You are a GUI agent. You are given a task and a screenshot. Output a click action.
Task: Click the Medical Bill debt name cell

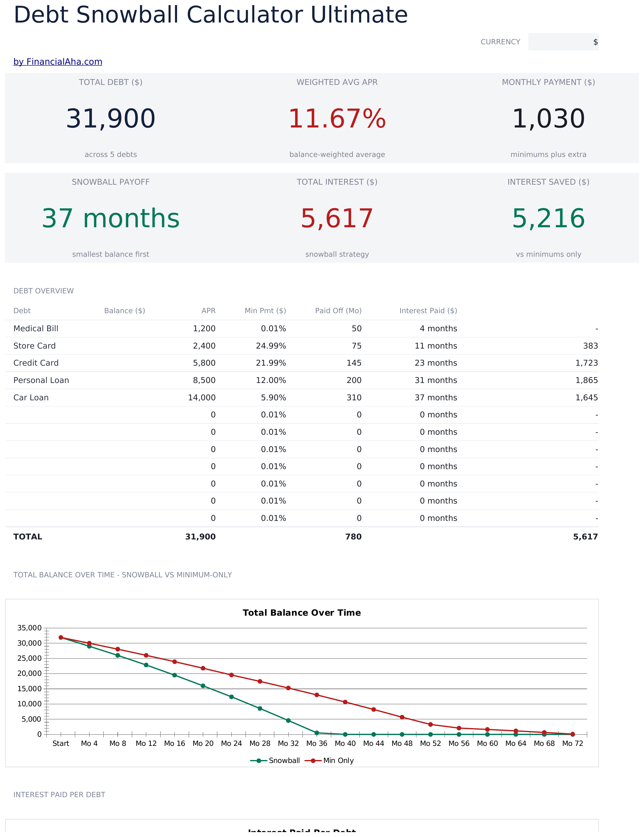coord(36,329)
